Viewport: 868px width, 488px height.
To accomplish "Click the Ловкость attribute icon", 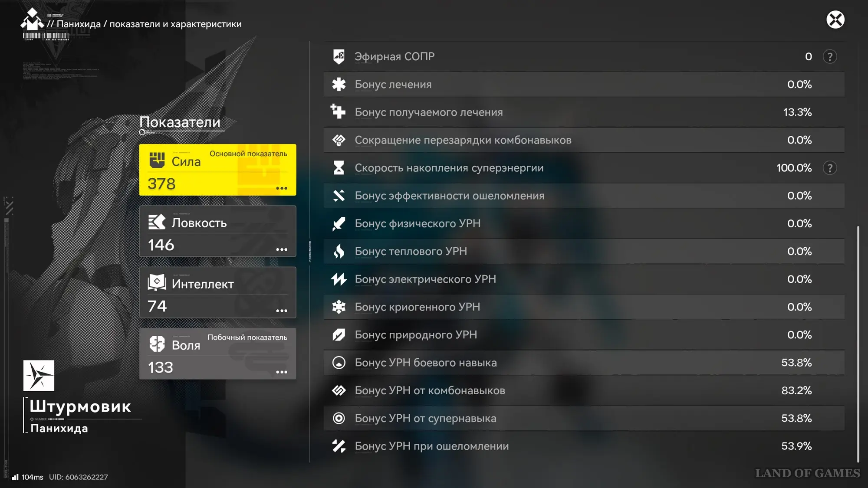I will 157,222.
